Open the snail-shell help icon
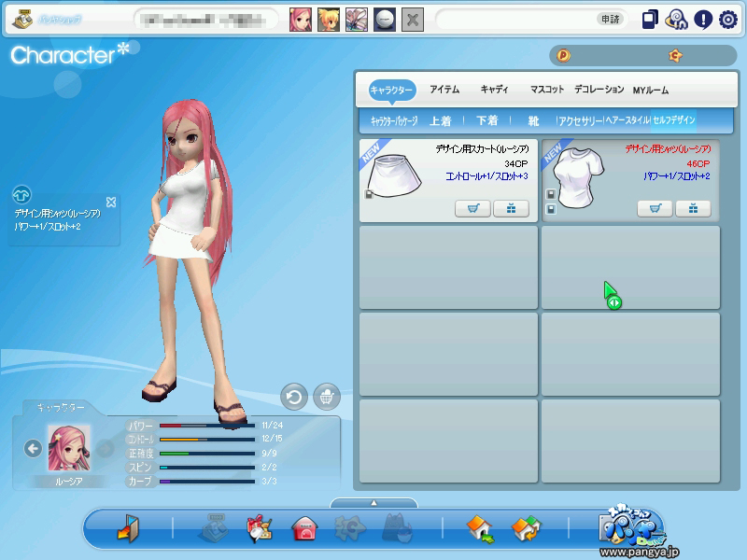This screenshot has height=560, width=747. (x=676, y=20)
